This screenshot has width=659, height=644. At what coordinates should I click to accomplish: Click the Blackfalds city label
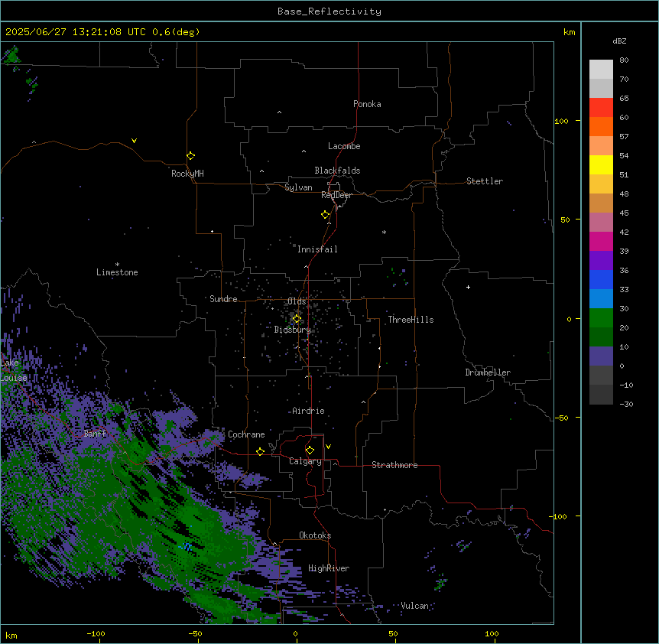tap(337, 171)
